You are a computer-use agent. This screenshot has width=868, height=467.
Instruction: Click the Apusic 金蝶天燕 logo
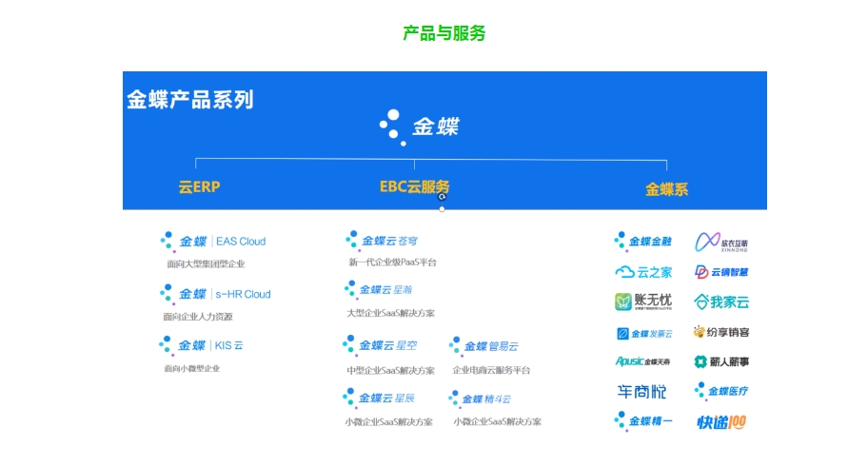click(642, 361)
